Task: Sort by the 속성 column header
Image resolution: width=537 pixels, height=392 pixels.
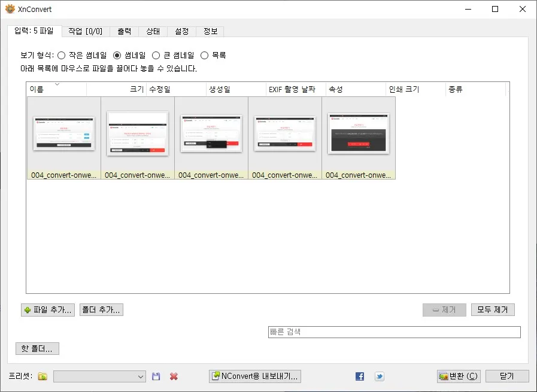Action: point(356,89)
